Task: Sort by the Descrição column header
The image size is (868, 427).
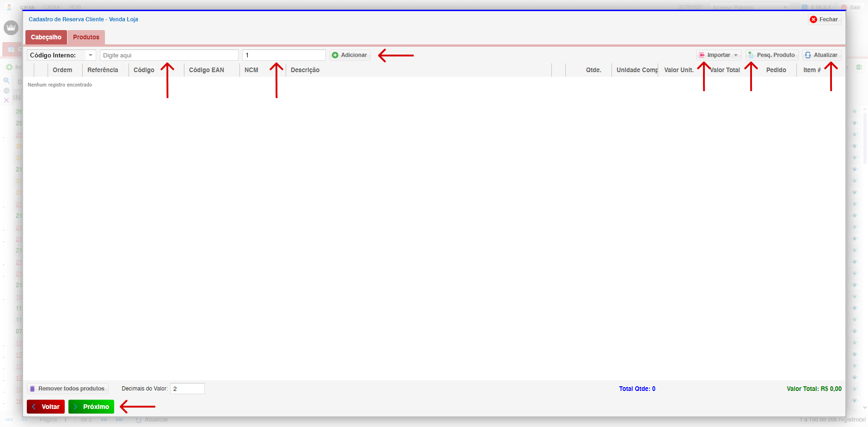Action: [305, 70]
